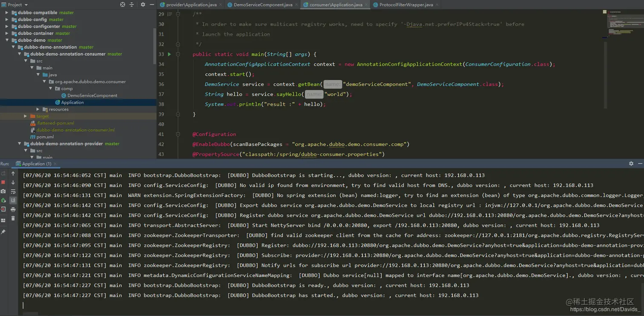Print the console output
The height and width of the screenshot is (316, 644).
[13, 209]
